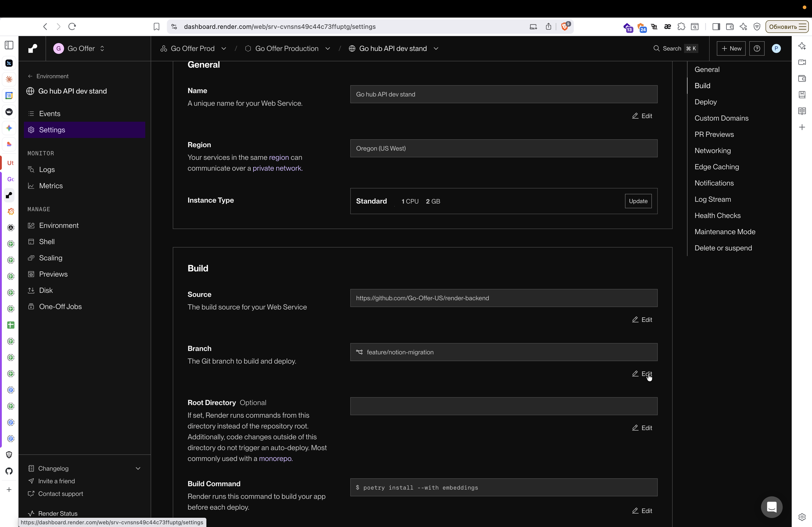
Task: Toggle the browser sidebar panel icon
Action: coord(716,27)
